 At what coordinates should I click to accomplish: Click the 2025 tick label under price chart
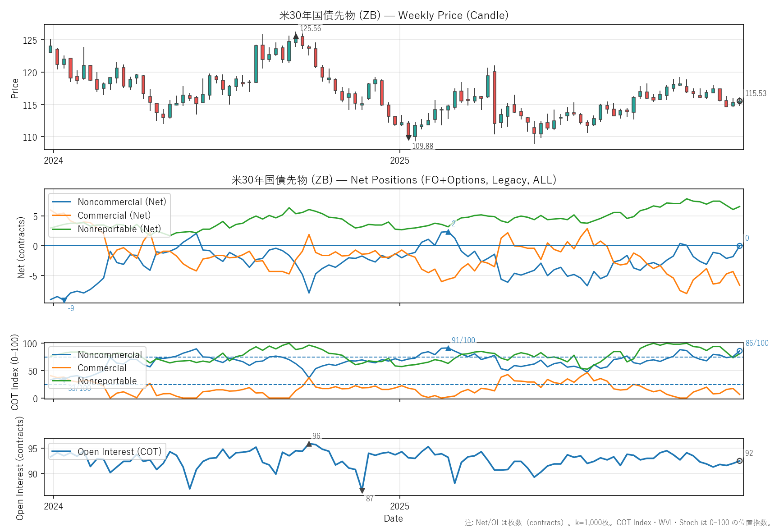coord(399,161)
